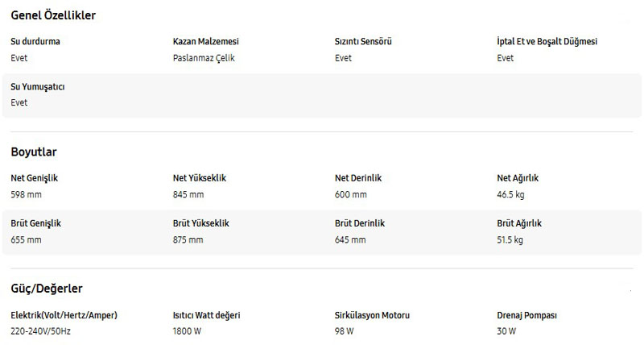The image size is (644, 345).
Task: Select the Drenaj Pompası 30 W value
Action: pos(506,331)
